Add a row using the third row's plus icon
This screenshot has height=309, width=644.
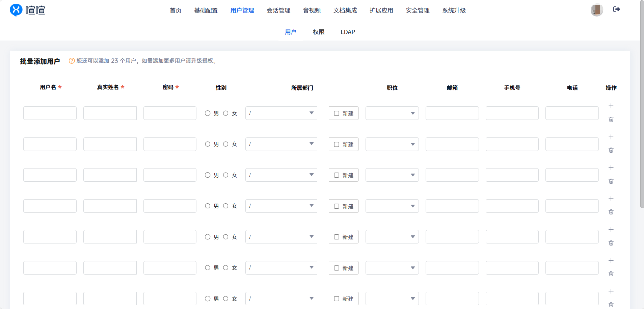point(611,168)
